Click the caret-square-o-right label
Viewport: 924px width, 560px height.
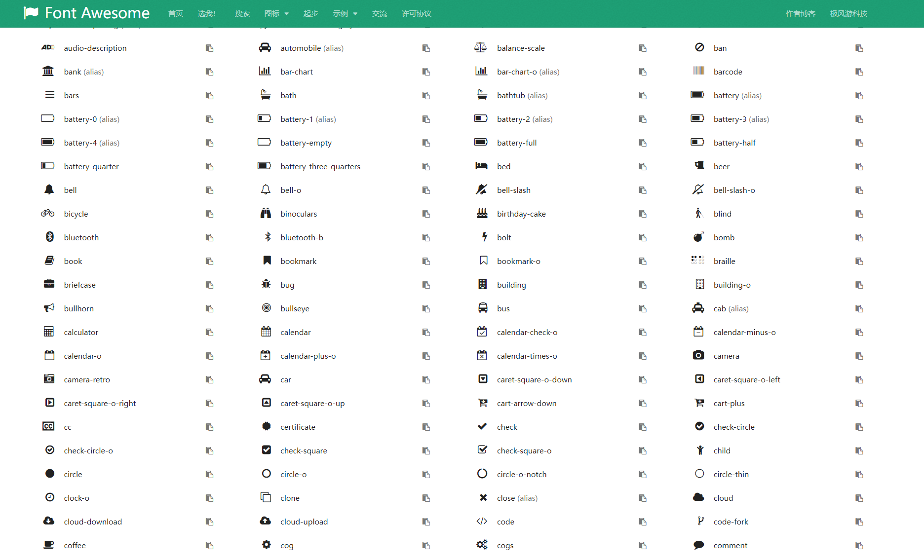click(x=100, y=403)
